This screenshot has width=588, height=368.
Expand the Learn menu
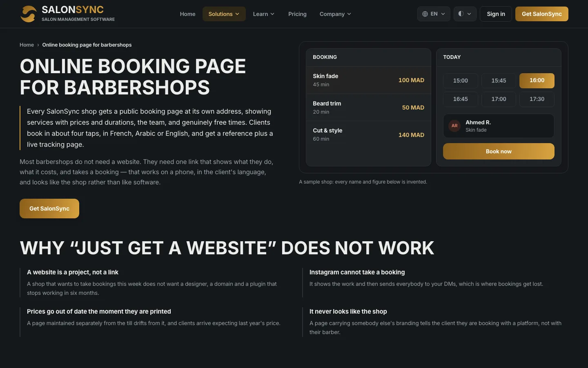264,14
